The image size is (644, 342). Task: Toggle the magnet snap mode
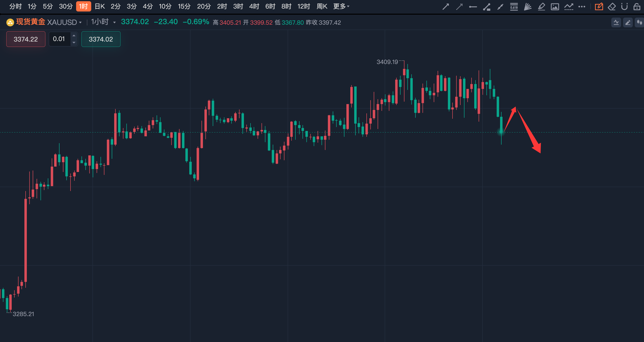(624, 7)
